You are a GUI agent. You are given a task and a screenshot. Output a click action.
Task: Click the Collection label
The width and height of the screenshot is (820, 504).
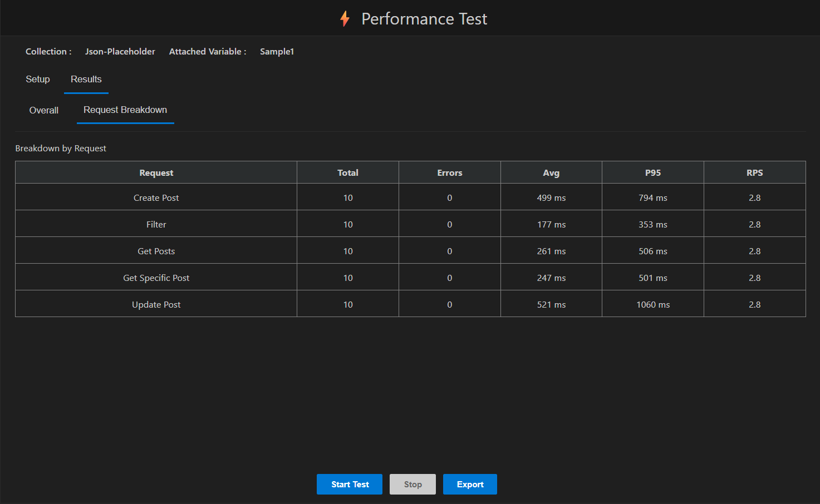point(48,51)
